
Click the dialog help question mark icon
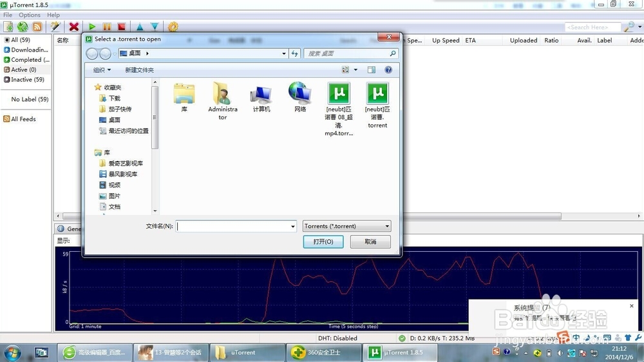point(388,70)
